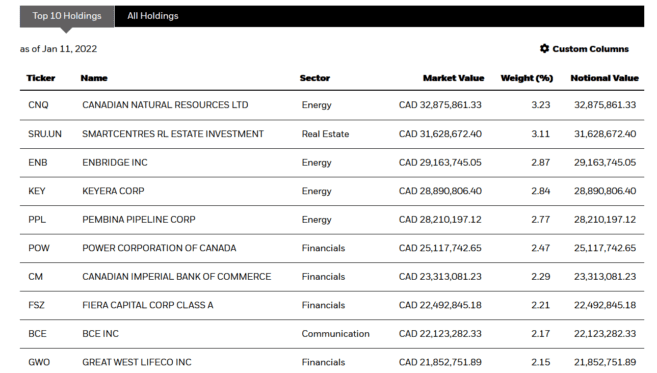This screenshot has width=657, height=373.
Task: Click the KEY ticker cell
Action: tap(36, 191)
